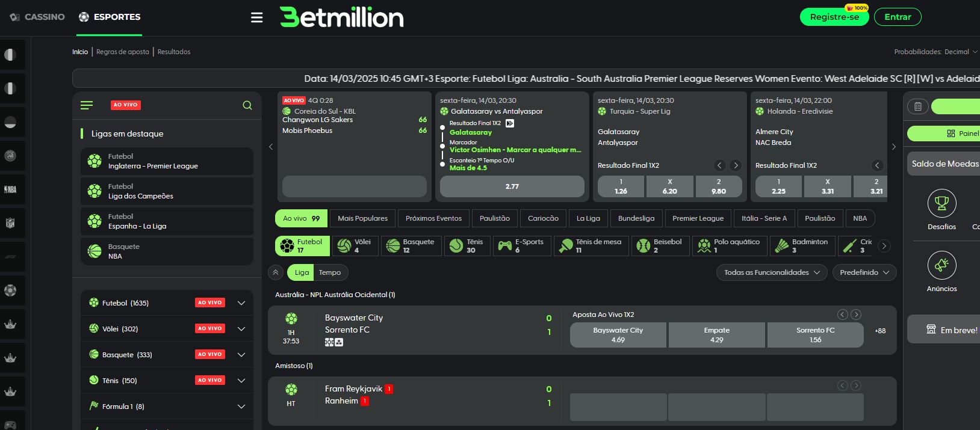Toggle AO VIVO for Basquete (333)

[x=210, y=354]
